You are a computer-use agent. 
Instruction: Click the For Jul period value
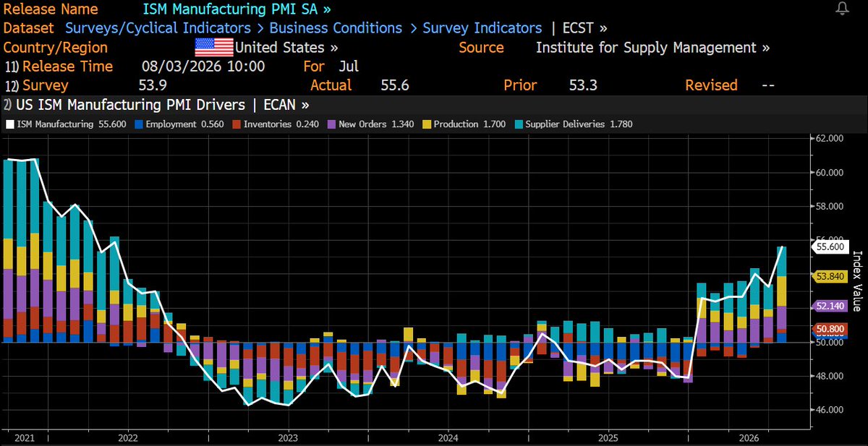click(349, 67)
